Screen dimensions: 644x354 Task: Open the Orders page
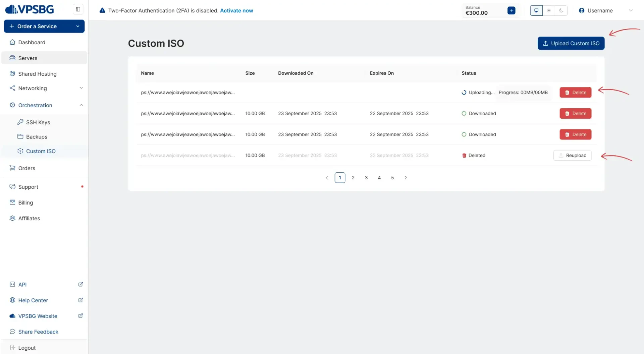[x=27, y=168]
